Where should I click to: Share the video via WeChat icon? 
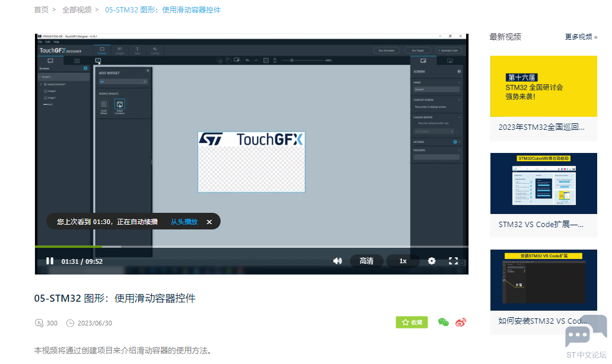tap(444, 323)
